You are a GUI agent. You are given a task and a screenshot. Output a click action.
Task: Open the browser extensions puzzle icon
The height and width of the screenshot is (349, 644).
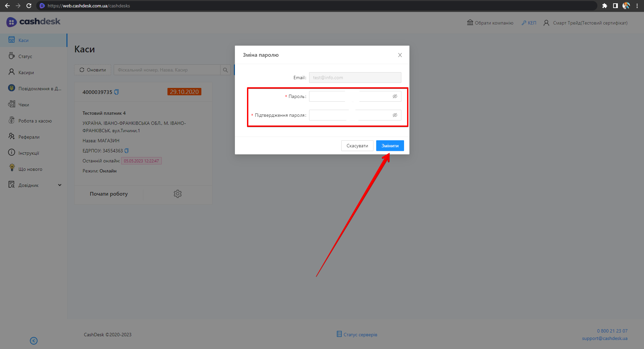click(604, 6)
